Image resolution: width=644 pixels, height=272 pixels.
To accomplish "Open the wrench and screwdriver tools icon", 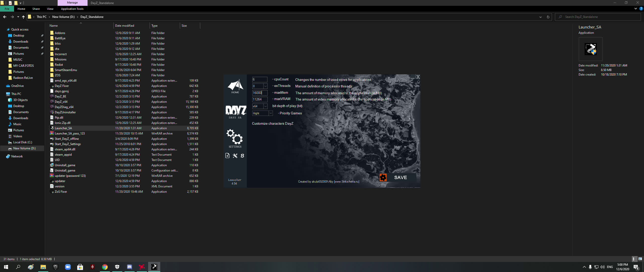I will (235, 156).
